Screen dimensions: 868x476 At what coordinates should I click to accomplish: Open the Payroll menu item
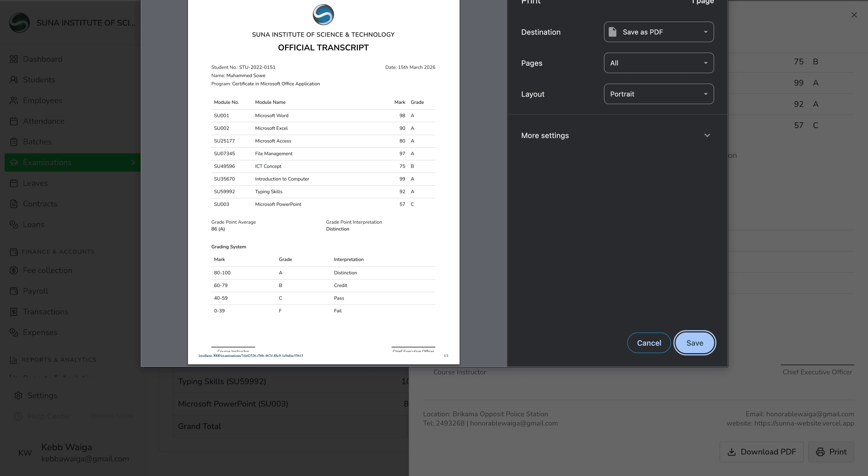[x=35, y=291]
